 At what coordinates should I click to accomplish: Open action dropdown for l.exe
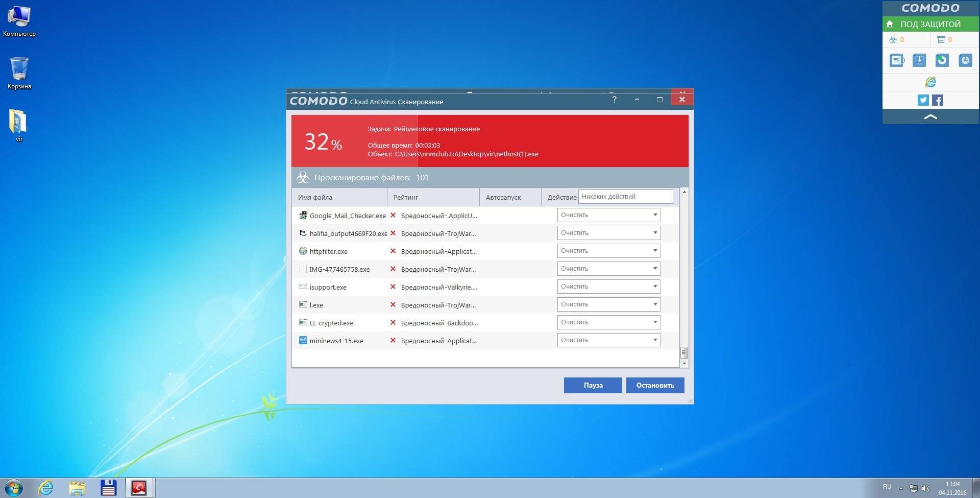tap(608, 304)
